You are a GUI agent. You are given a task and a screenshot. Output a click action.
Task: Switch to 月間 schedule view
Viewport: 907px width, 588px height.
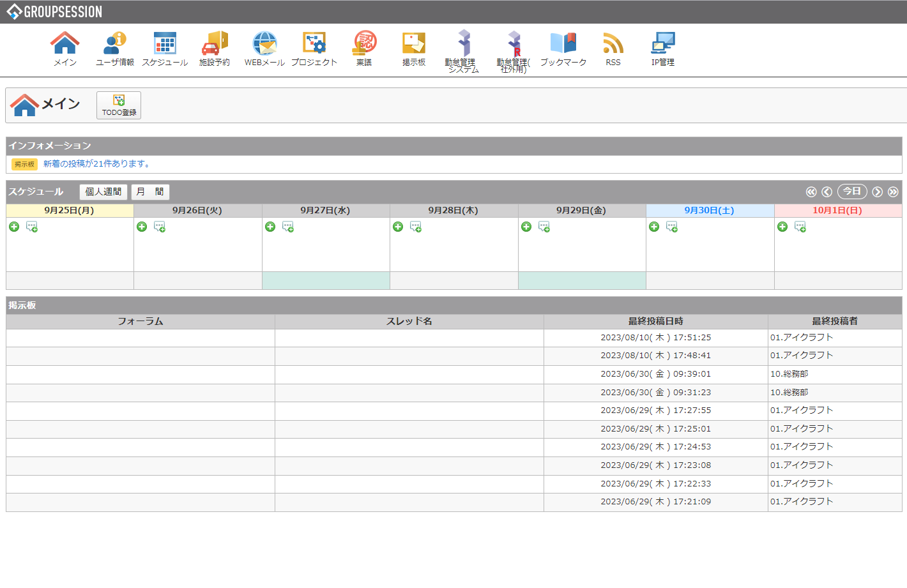tap(150, 192)
